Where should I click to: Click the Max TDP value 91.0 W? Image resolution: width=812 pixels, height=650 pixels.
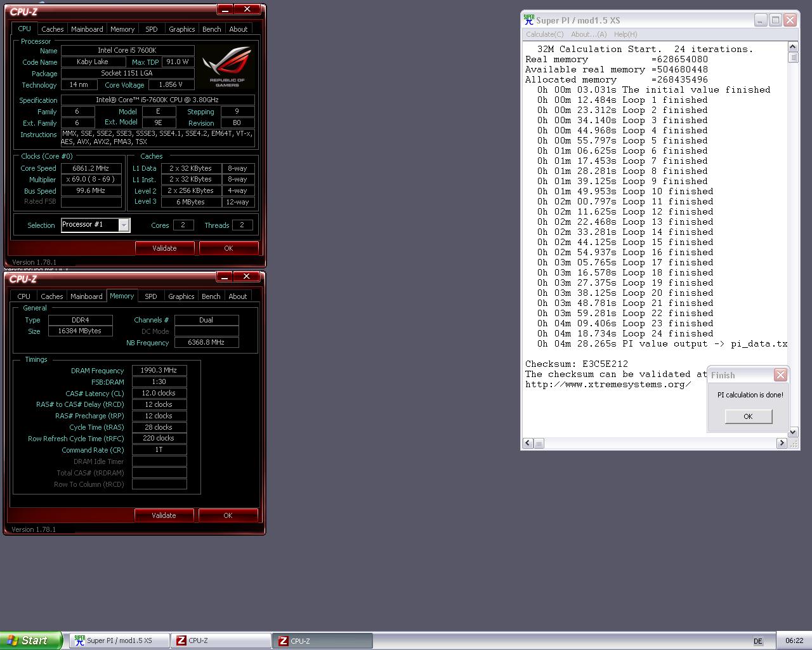[178, 62]
